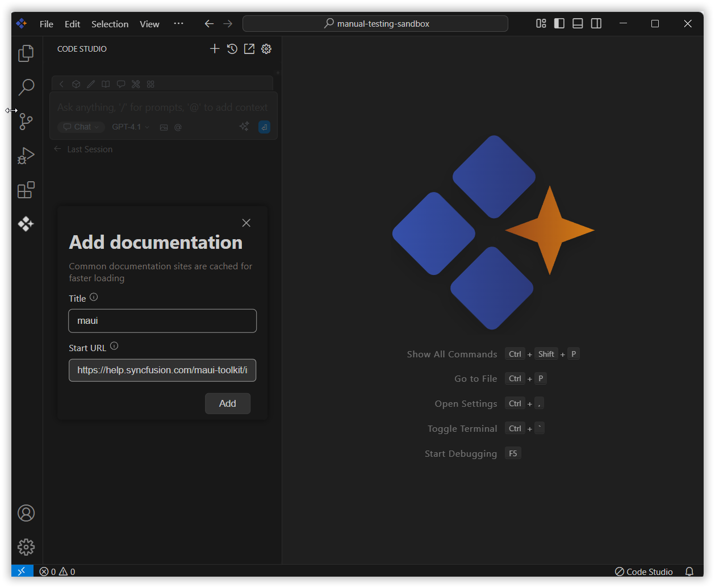Screen dimensions: 715x588
Task: Open the View menu
Action: point(149,24)
